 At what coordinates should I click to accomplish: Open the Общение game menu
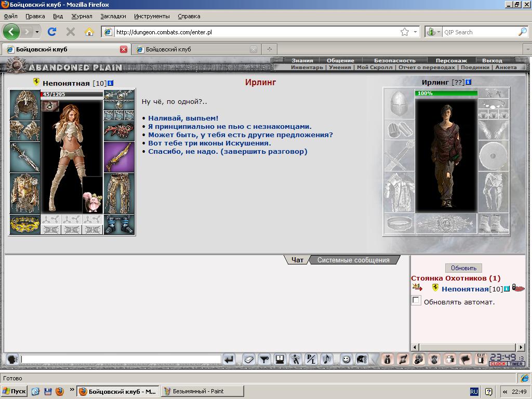(340, 60)
